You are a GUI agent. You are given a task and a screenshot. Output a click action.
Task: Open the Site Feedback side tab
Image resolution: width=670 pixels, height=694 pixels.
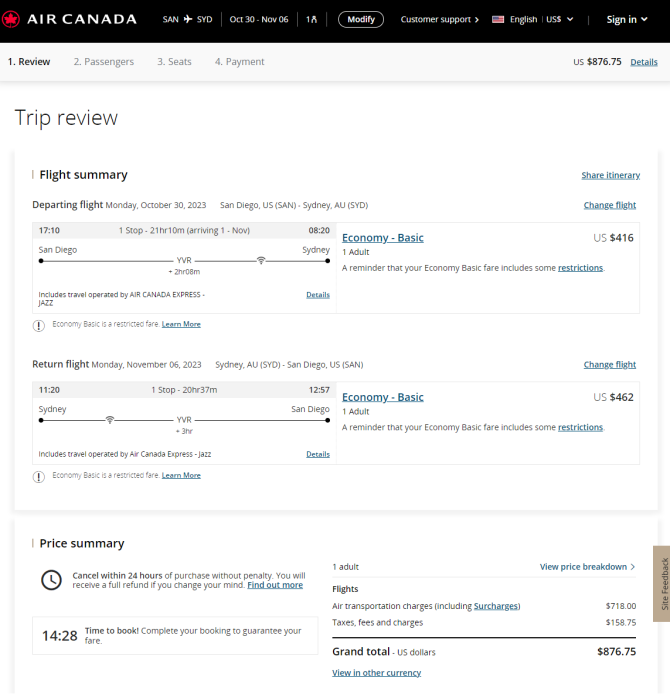662,584
